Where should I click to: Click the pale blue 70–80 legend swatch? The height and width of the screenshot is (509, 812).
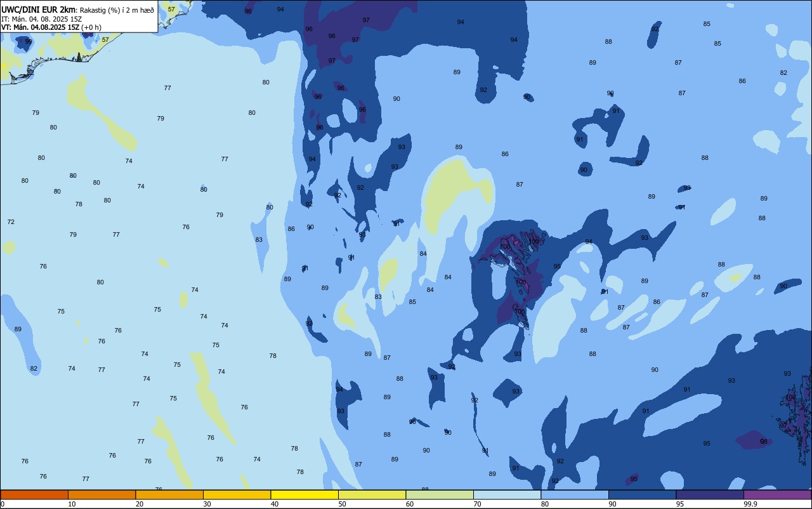pyautogui.click(x=507, y=494)
